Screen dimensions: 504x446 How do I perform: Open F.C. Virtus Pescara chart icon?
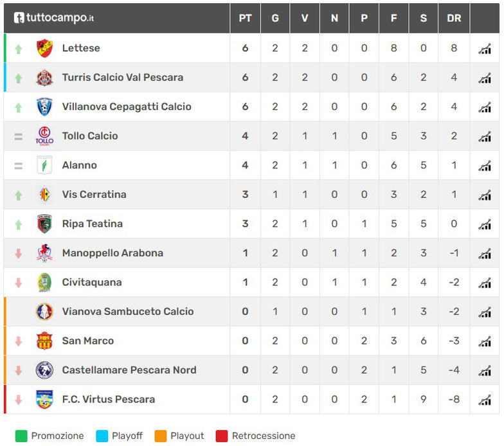[x=484, y=399]
